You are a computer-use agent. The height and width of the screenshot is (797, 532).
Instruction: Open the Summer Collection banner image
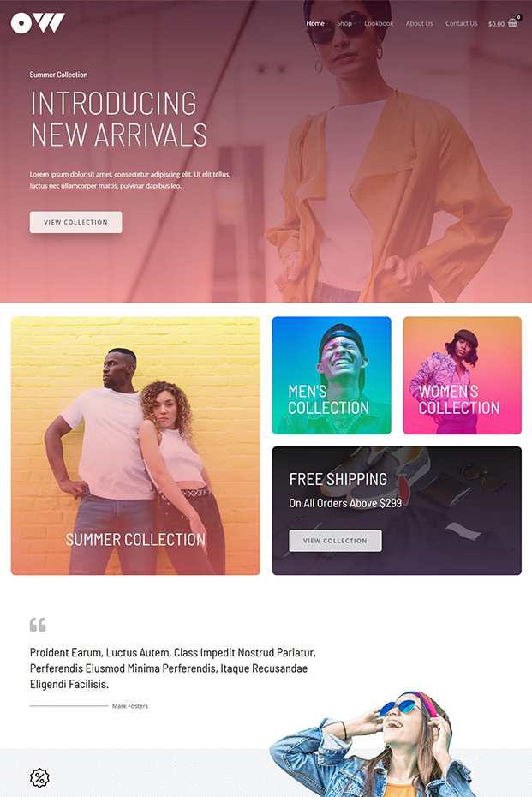pos(135,446)
